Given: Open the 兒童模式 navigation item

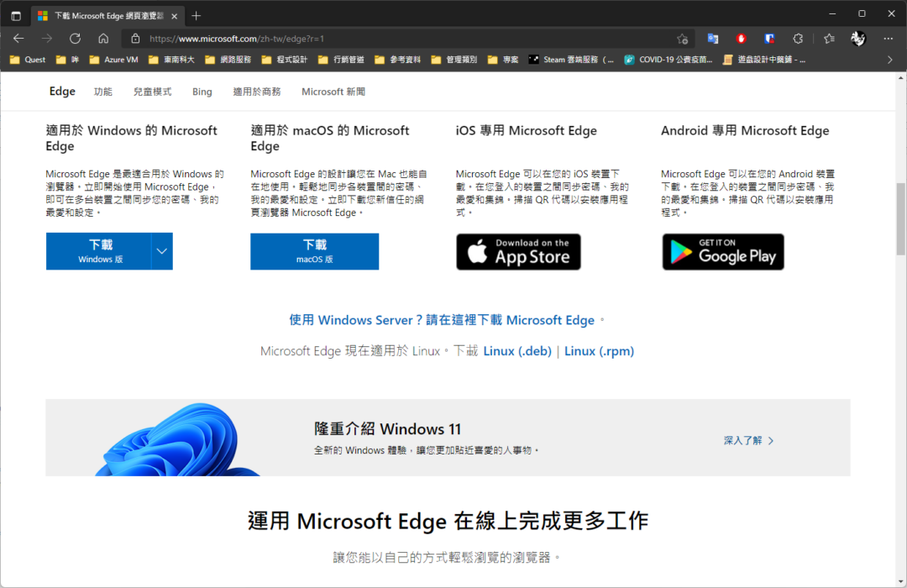Looking at the screenshot, I should [152, 92].
